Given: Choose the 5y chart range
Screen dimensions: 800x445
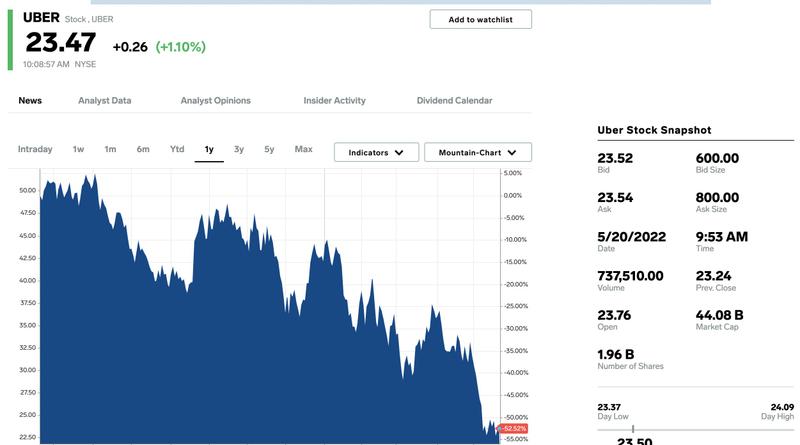Looking at the screenshot, I should [x=269, y=149].
